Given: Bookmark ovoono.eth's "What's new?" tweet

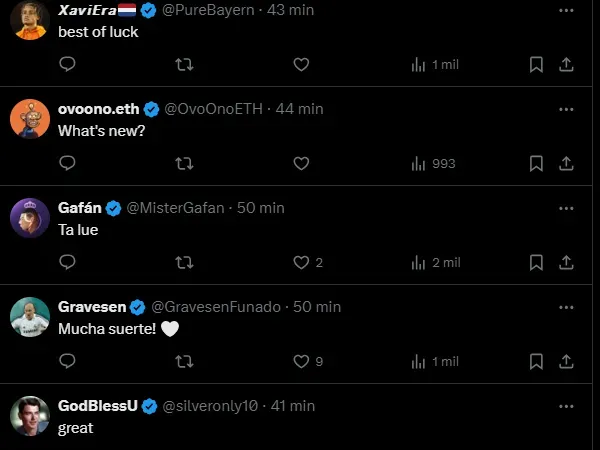Looking at the screenshot, I should (x=536, y=163).
